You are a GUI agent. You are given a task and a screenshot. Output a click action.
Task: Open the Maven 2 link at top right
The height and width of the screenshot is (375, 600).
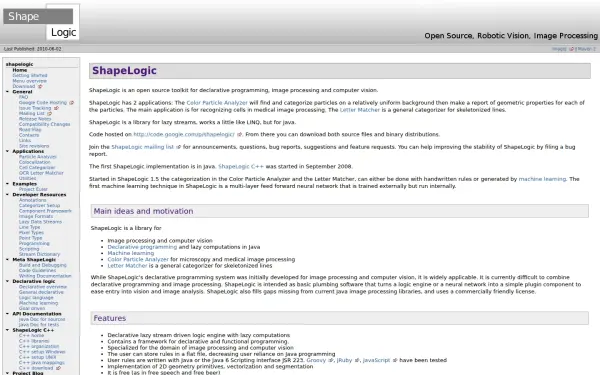coord(587,49)
